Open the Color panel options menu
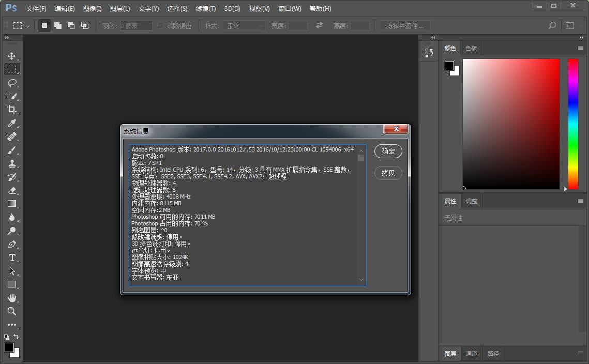Image resolution: width=589 pixels, height=364 pixels. click(581, 48)
